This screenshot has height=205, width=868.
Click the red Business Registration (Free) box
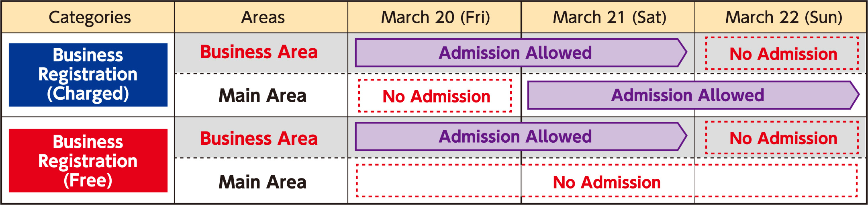click(88, 161)
